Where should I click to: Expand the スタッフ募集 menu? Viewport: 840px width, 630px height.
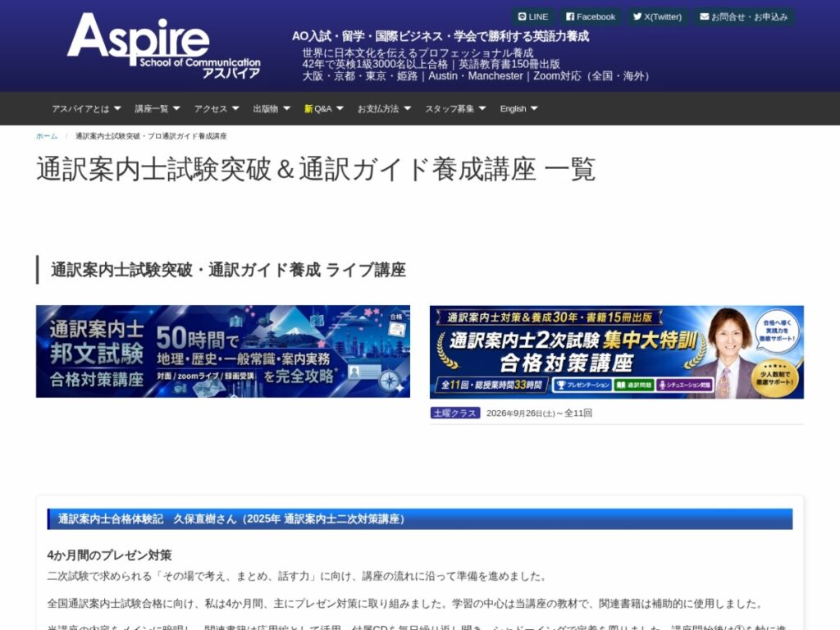click(x=455, y=109)
